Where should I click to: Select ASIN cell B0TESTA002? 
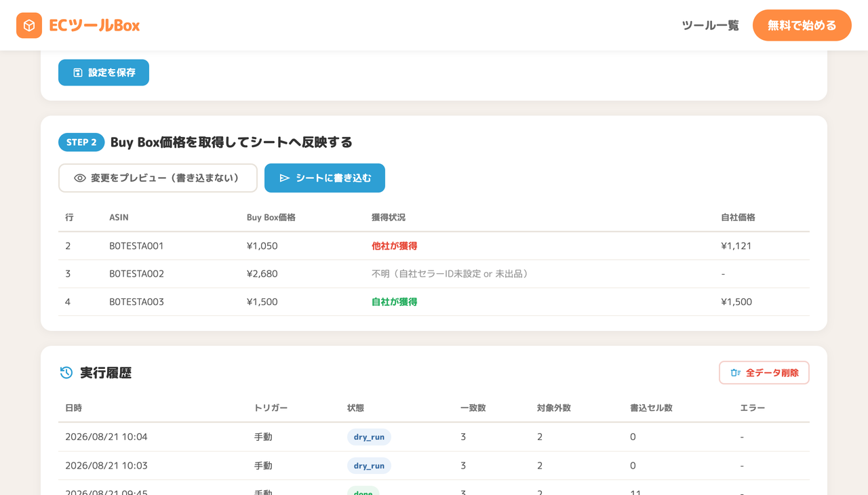(136, 274)
